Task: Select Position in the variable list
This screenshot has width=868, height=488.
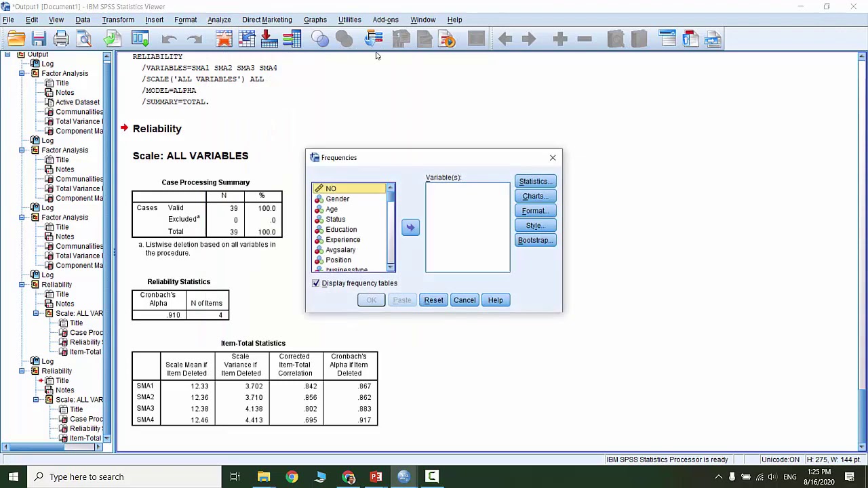Action: tap(338, 260)
